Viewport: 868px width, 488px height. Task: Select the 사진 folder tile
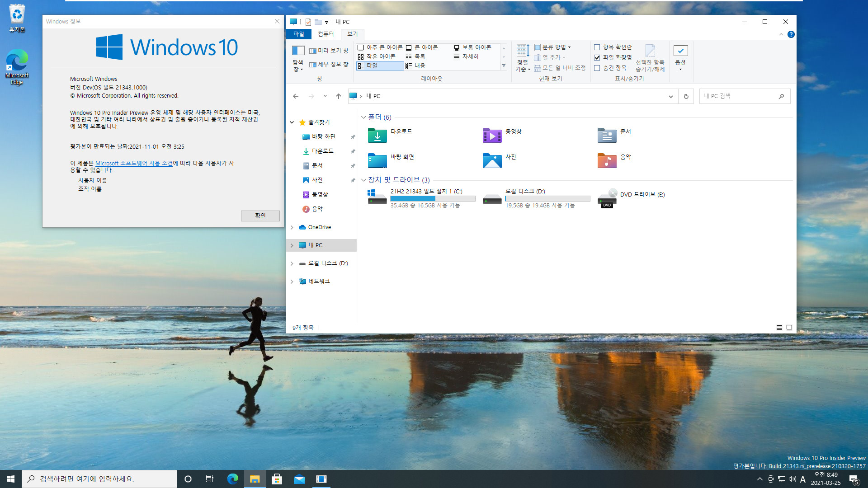pyautogui.click(x=499, y=160)
